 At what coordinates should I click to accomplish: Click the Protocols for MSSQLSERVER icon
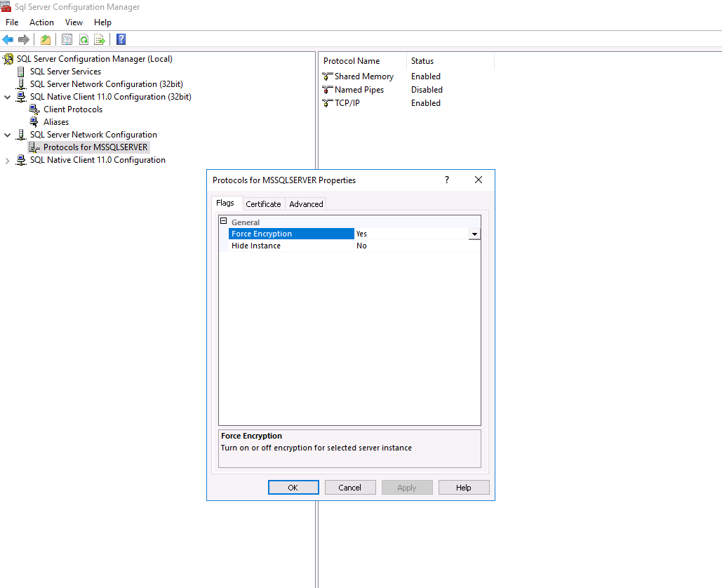pyautogui.click(x=34, y=147)
